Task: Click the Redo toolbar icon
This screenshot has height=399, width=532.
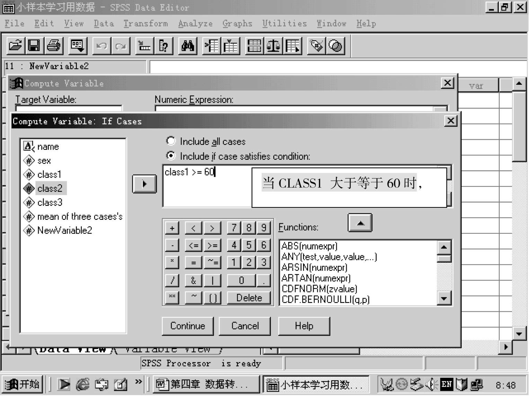Action: 121,46
